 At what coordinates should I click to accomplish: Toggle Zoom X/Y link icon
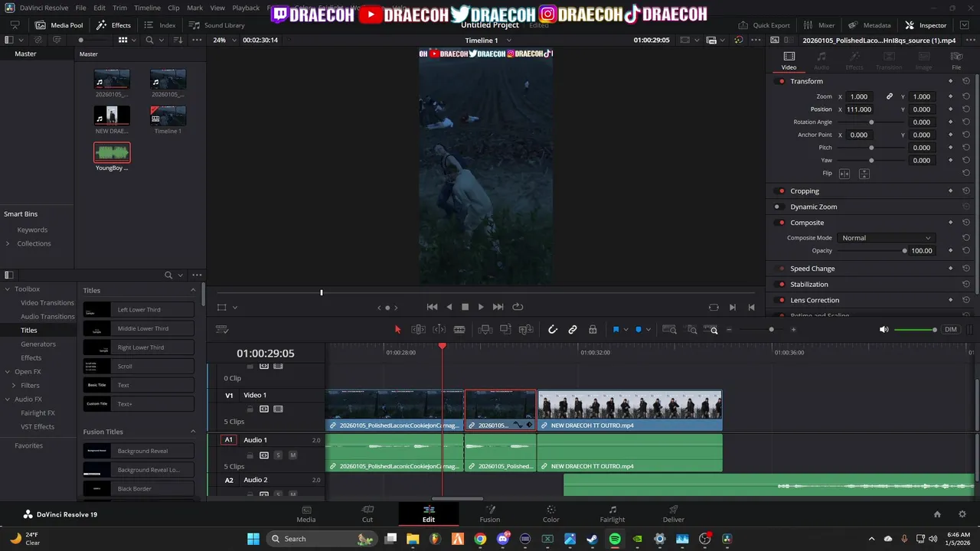890,96
